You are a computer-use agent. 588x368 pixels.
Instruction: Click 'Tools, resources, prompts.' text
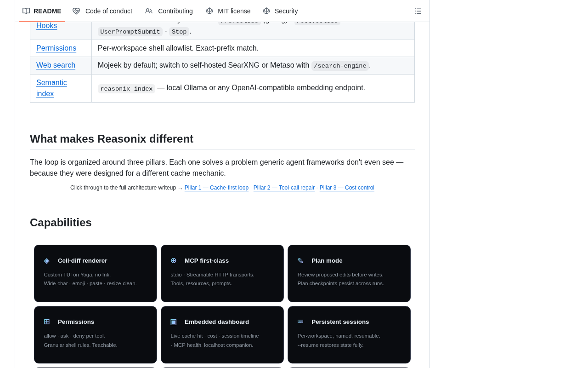pyautogui.click(x=201, y=283)
